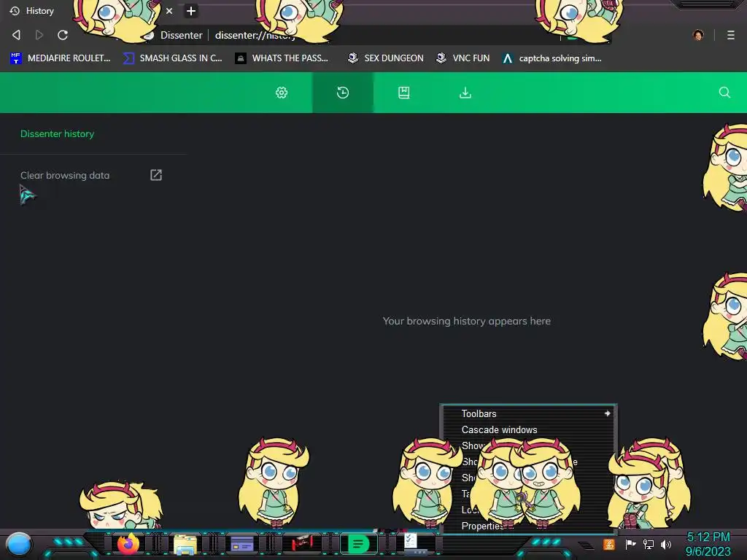Click the dissenter://history address bar

[255, 35]
